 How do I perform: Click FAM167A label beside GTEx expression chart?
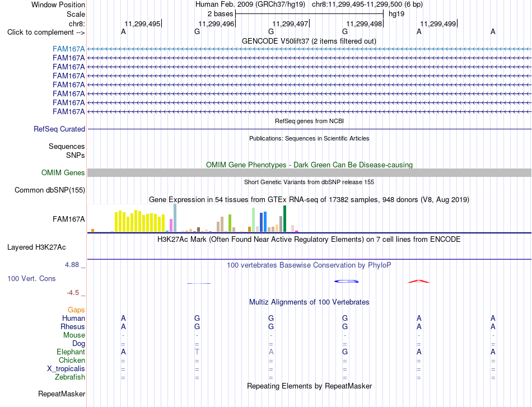pos(68,219)
